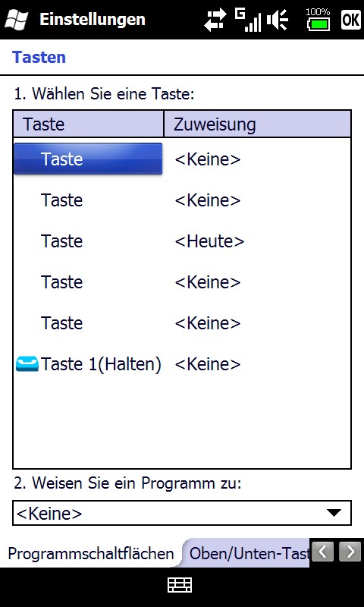The image size is (364, 607).
Task: Switch to the Oben/Unten-Taste tab
Action: (x=248, y=553)
